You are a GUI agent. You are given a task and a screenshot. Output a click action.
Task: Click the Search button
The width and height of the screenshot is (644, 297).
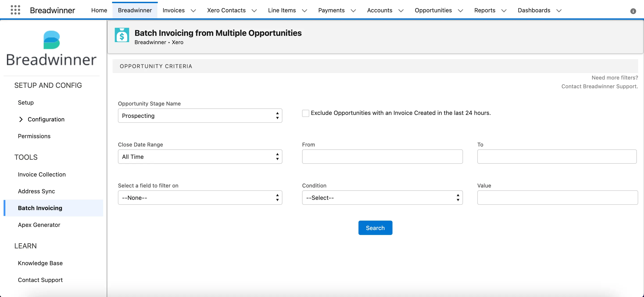375,228
